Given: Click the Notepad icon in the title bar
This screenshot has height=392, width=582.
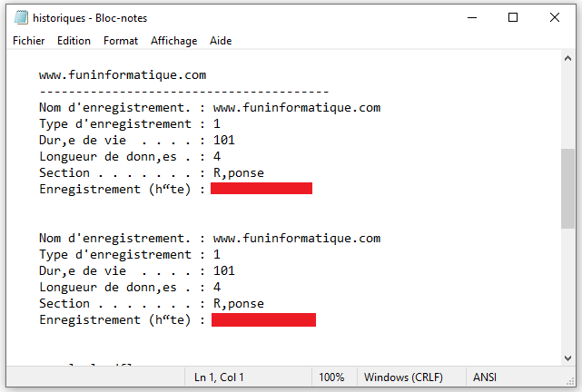Looking at the screenshot, I should pos(21,17).
